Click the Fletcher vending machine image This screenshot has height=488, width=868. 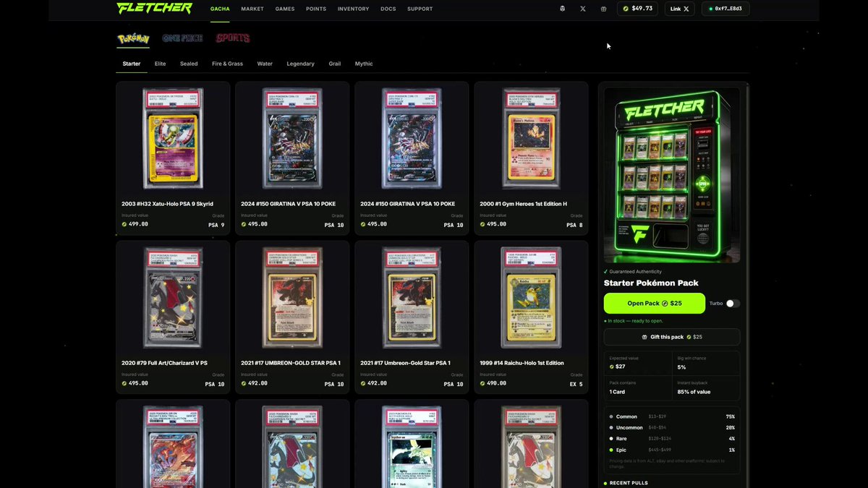point(672,176)
